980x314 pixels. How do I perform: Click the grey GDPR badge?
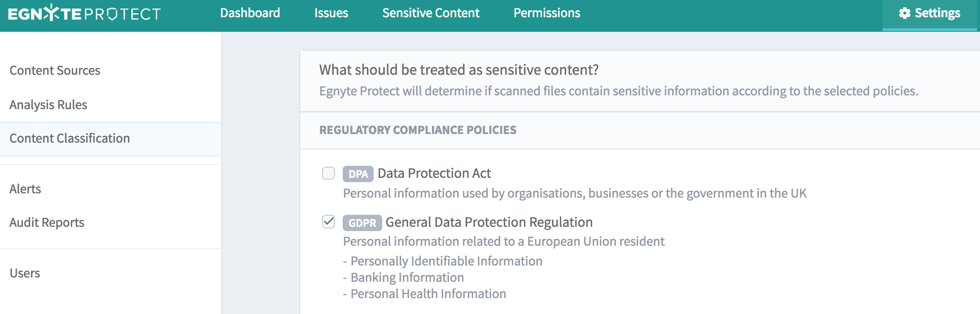pos(362,223)
